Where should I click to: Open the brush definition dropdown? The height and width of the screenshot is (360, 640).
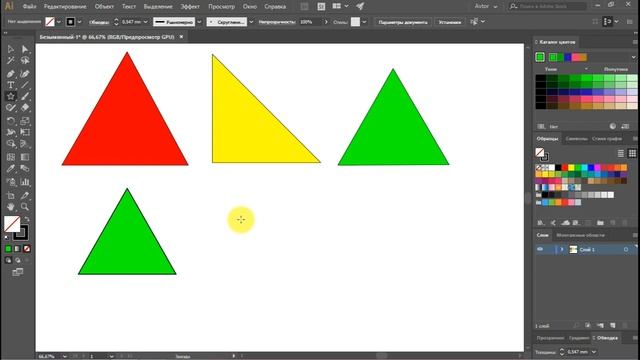pyautogui.click(x=251, y=22)
